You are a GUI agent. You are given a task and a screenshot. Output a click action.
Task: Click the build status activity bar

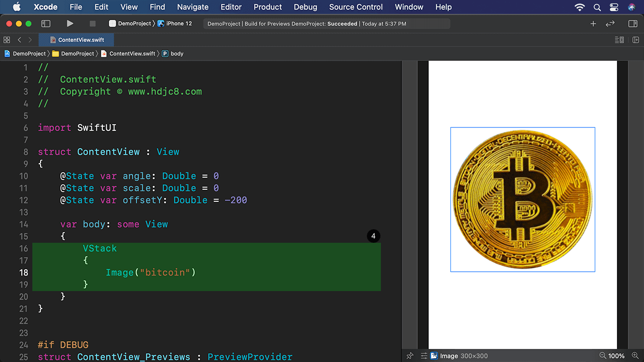pyautogui.click(x=326, y=24)
